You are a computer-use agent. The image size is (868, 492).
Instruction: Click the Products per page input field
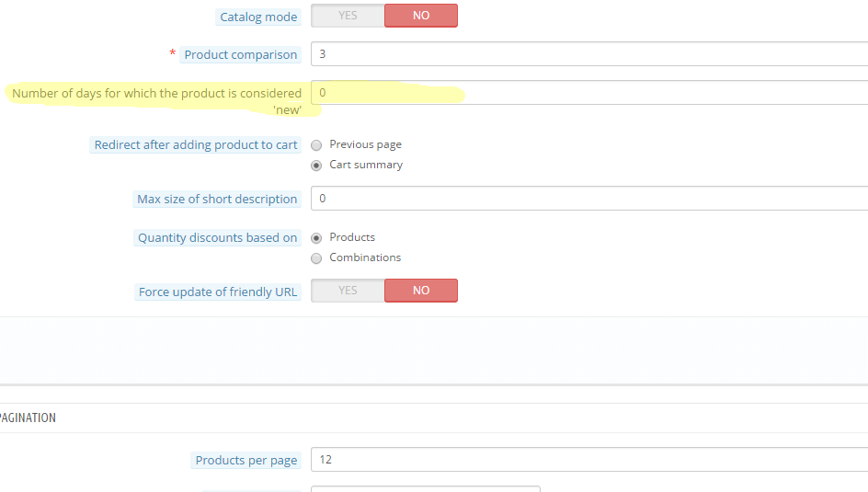click(x=589, y=459)
